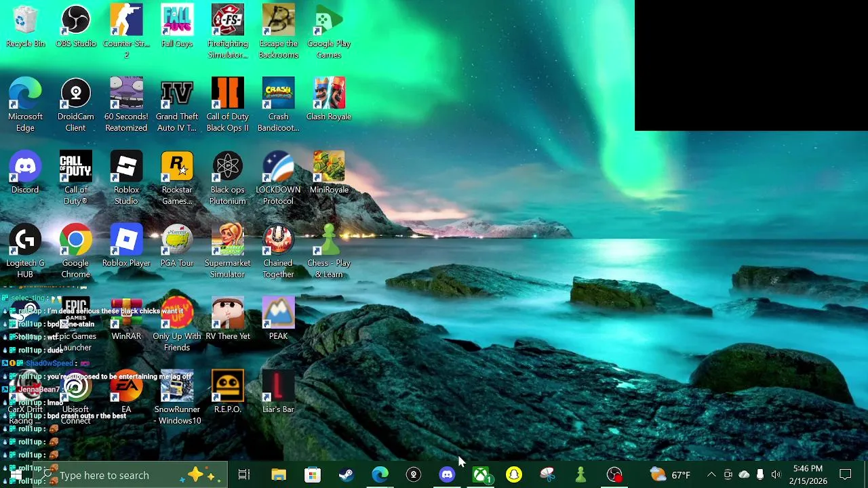Select the Clash Royale desktop shortcut
Image resolution: width=868 pixels, height=488 pixels.
pos(329,100)
